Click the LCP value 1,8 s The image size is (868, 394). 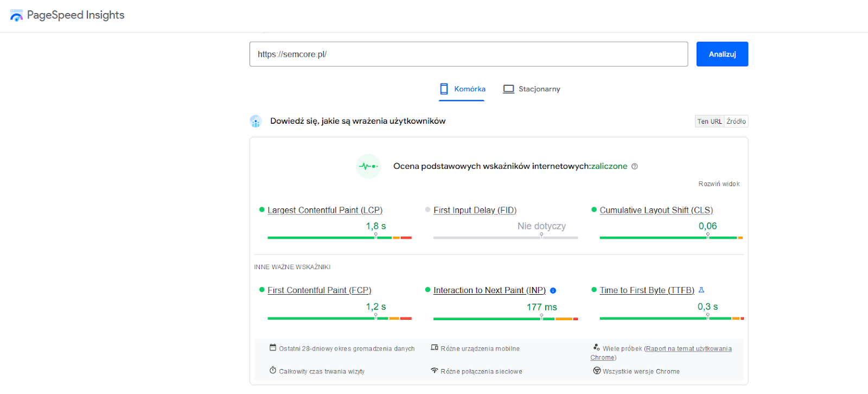point(376,226)
